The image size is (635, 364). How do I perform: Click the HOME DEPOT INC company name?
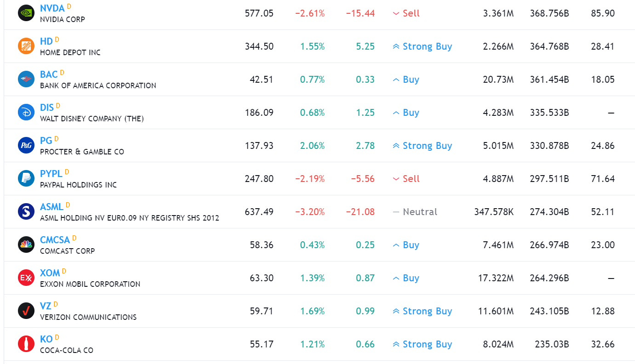coord(70,52)
